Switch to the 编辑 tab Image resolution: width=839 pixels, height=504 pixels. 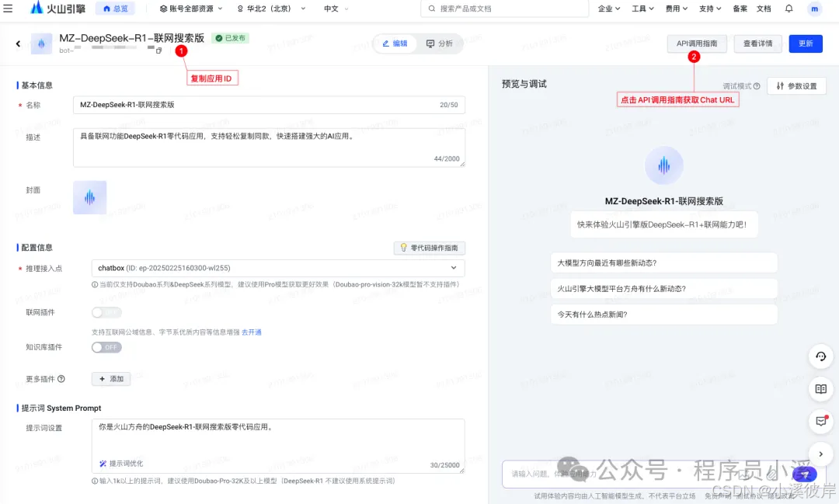395,43
